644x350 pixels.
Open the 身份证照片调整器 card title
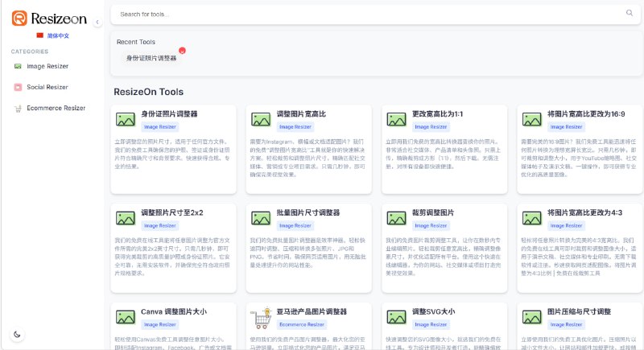click(169, 114)
